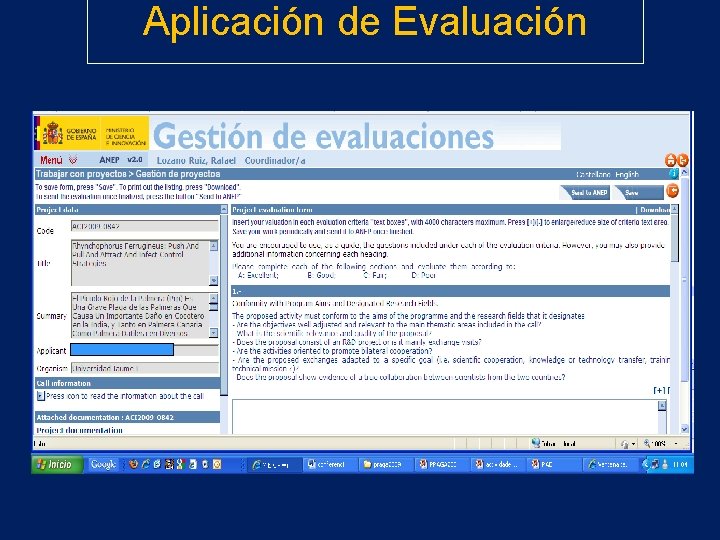Click the Summary box scroll down arrow
720x540 pixels.
coord(214,332)
